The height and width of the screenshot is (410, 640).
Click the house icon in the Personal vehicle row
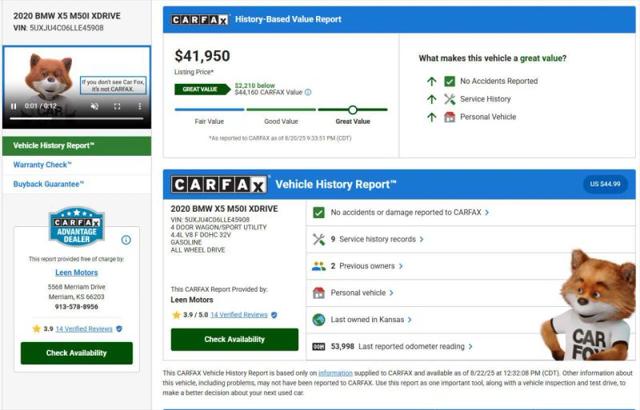(319, 293)
